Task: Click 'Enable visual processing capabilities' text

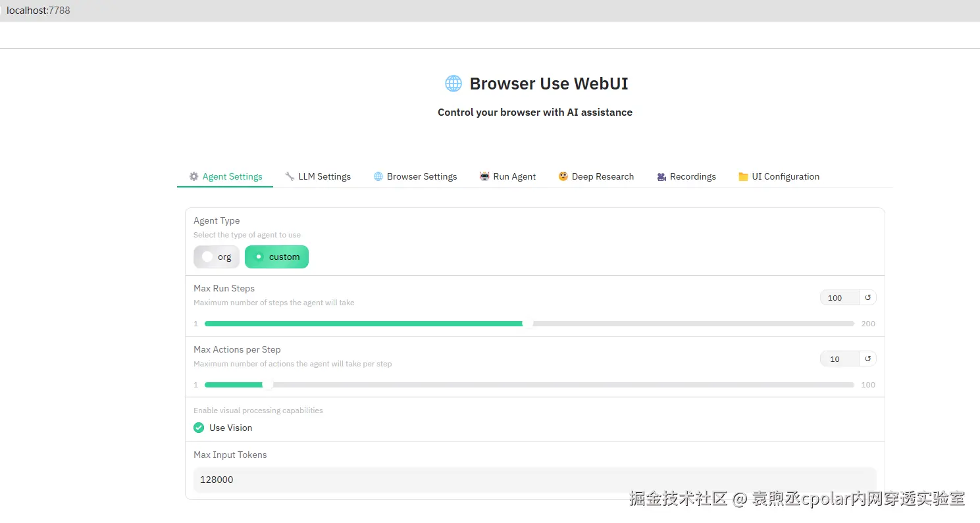Action: click(x=258, y=411)
